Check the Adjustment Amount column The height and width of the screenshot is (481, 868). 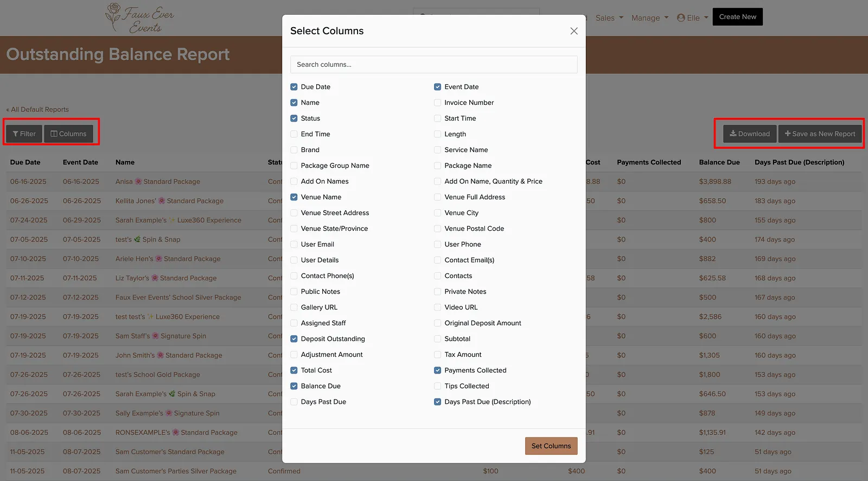coord(294,355)
